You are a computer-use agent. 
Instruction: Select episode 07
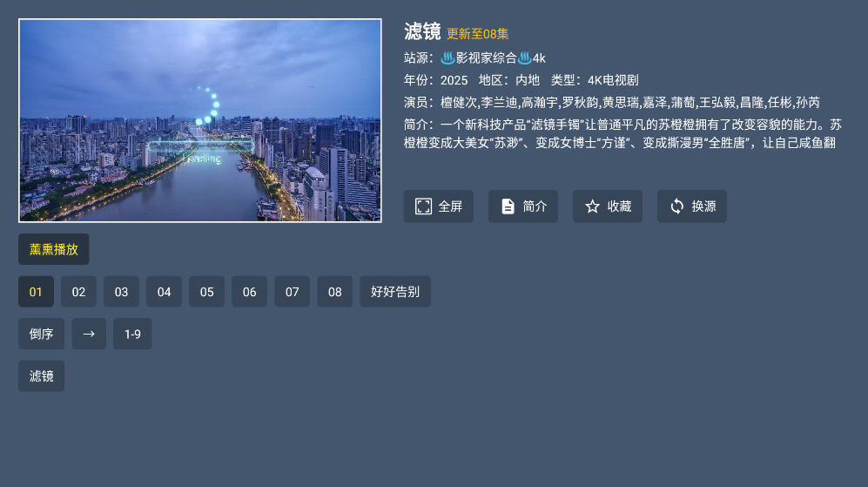point(292,292)
